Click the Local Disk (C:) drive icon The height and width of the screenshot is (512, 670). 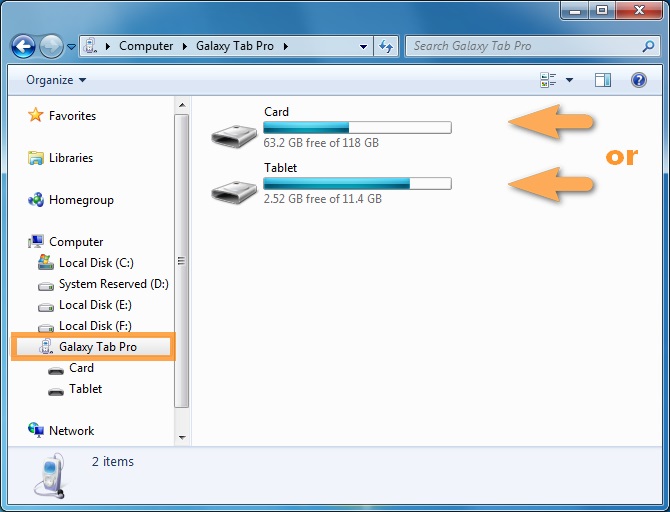46,262
